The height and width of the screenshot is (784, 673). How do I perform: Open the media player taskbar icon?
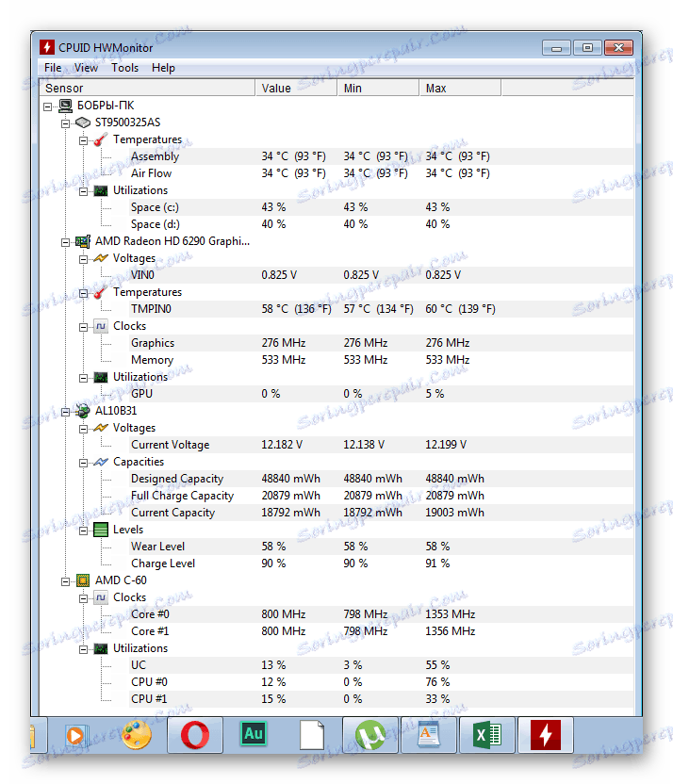click(x=76, y=735)
